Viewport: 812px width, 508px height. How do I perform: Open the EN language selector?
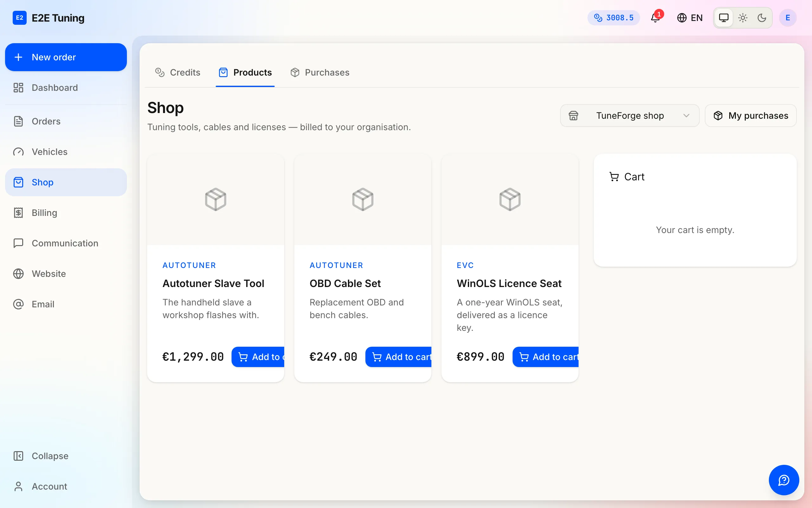click(690, 18)
